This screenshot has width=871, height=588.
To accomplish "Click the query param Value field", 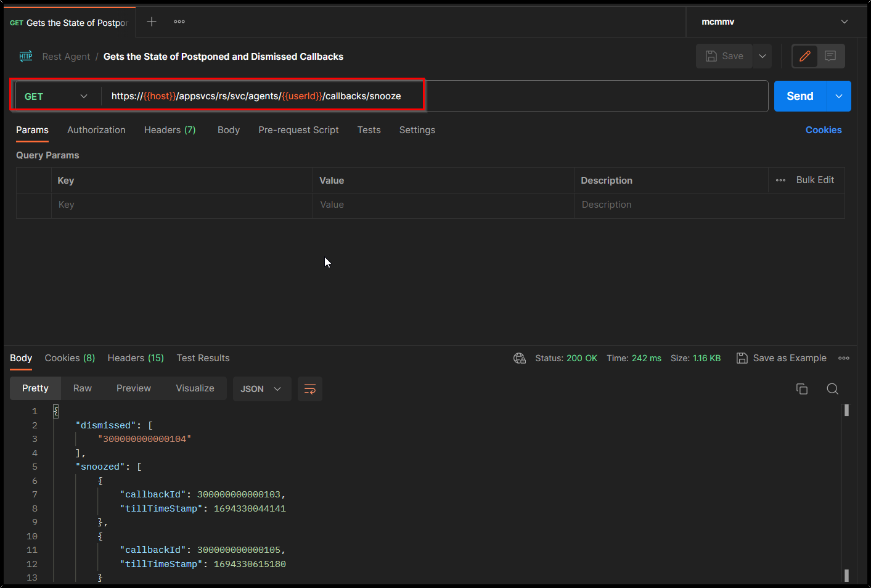I will coord(443,205).
